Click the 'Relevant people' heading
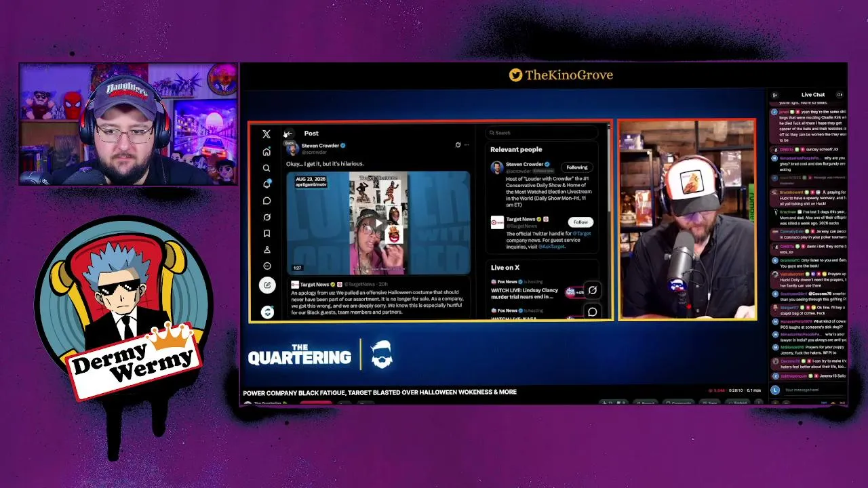 point(516,149)
